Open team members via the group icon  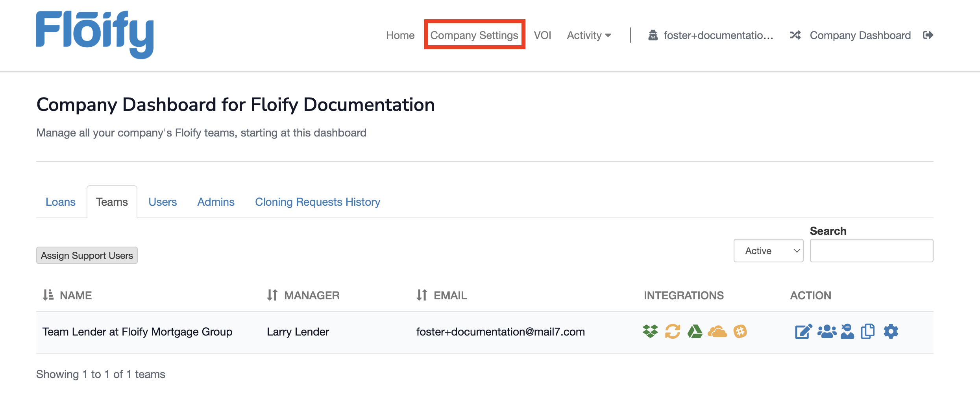(827, 332)
